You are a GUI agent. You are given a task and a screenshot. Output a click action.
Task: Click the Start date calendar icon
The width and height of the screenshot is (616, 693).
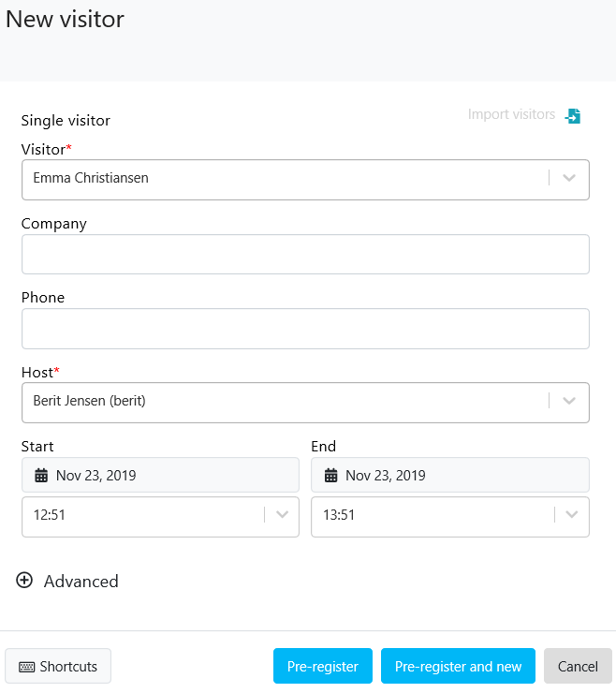click(x=41, y=476)
